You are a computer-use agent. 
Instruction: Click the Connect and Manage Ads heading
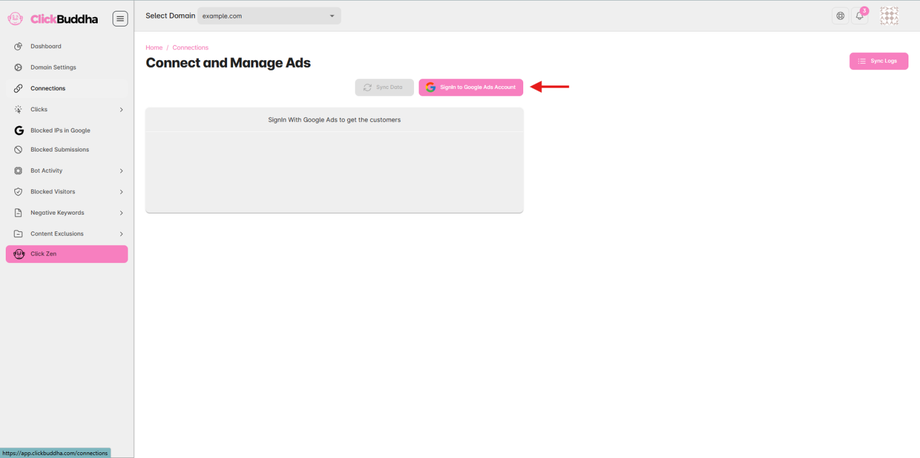point(228,63)
